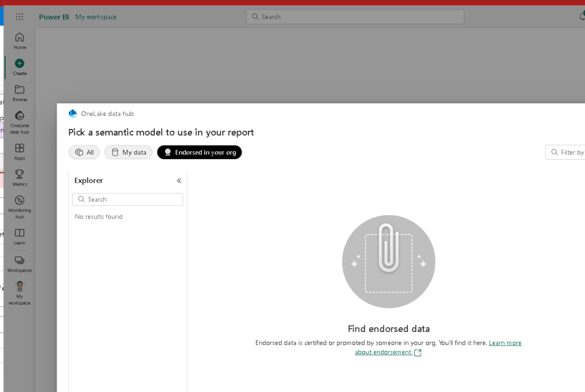Open Browse in the left navigation
The image size is (585, 392).
20,93
